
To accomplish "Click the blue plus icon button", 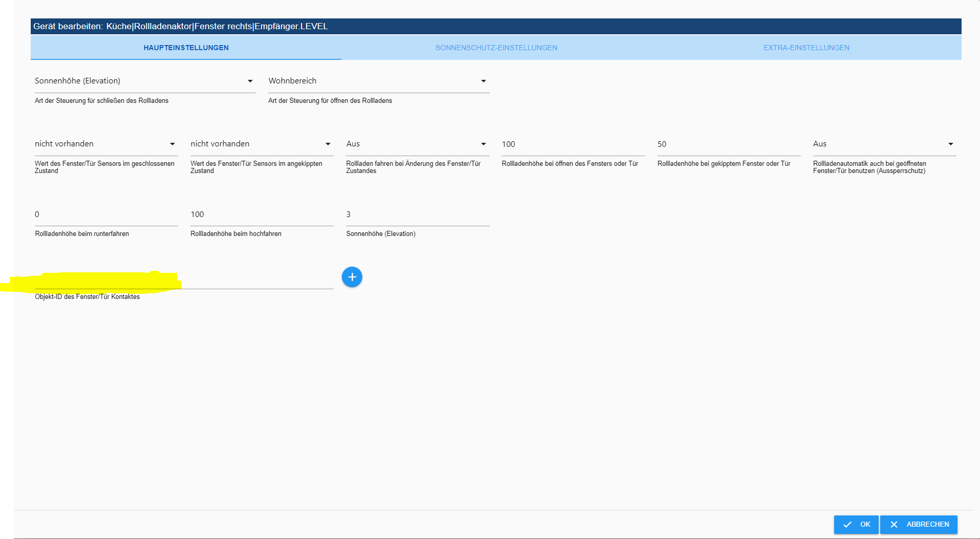I will point(352,277).
